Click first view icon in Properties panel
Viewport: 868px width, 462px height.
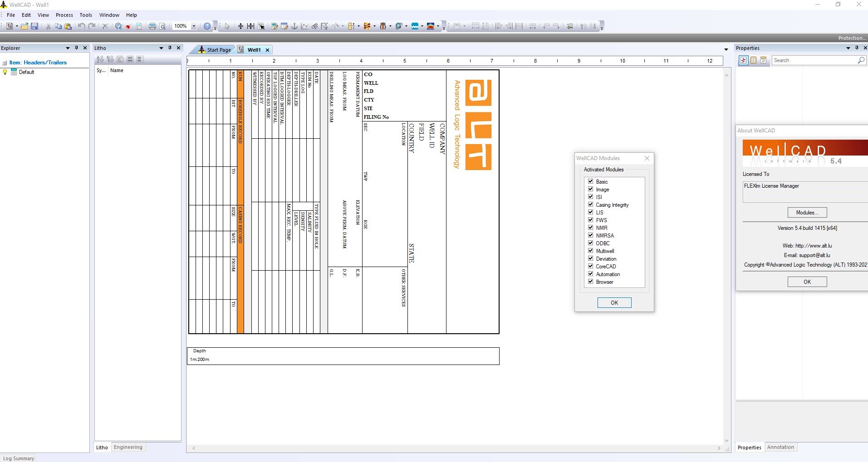tap(743, 60)
